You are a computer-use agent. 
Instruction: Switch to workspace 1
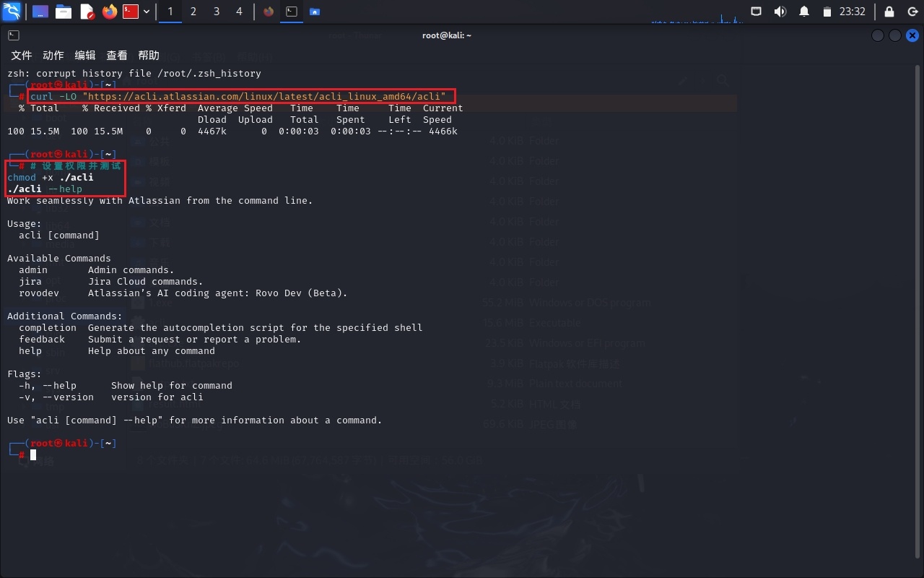170,12
